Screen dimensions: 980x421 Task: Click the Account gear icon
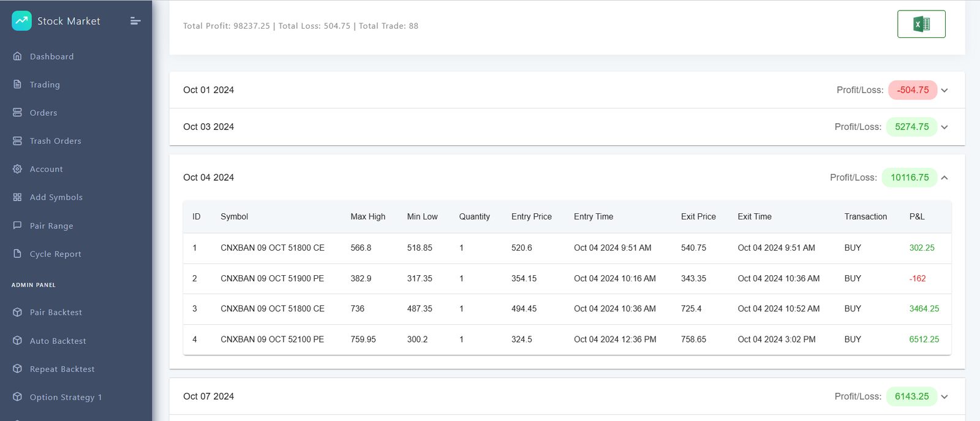tap(17, 169)
